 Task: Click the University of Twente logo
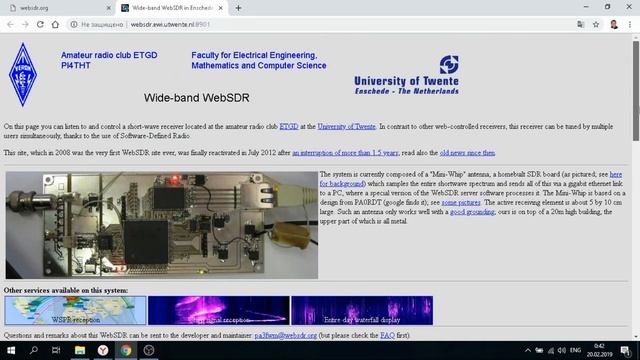pos(407,75)
